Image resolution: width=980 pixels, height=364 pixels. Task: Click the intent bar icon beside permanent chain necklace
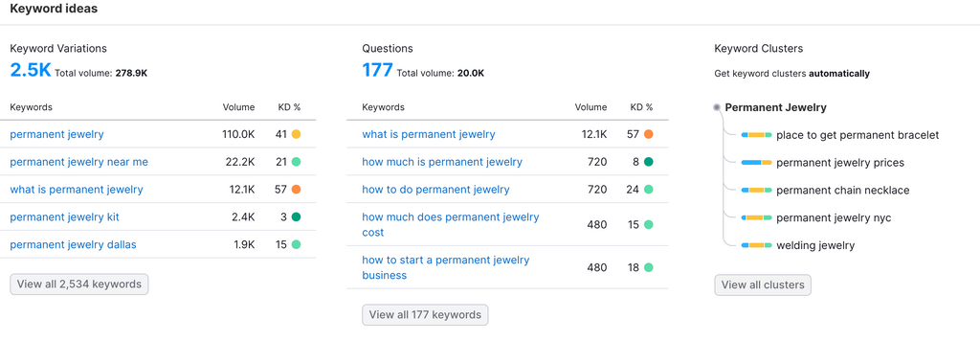pyautogui.click(x=756, y=190)
